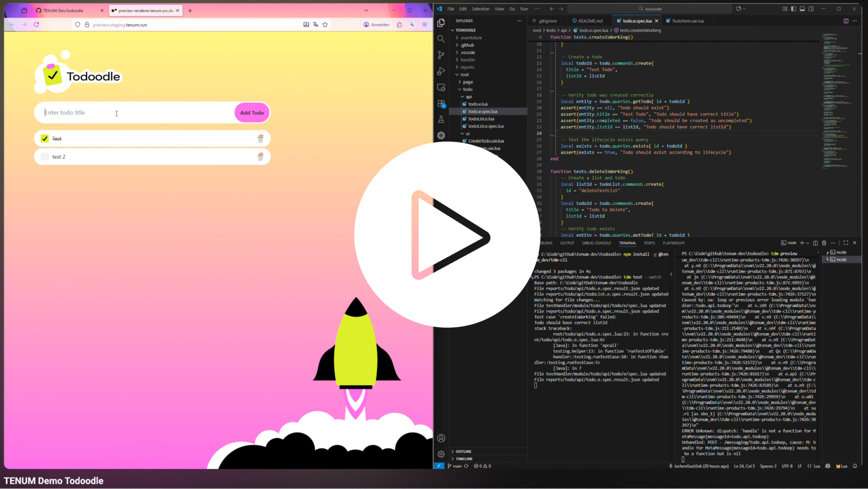Screen dimensions: 868x489
Task: Open the Testing flask icon view
Action: pyautogui.click(x=441, y=119)
